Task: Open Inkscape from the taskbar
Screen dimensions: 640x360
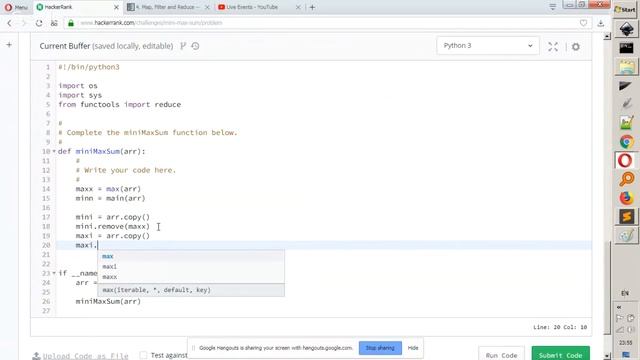Action: [627, 29]
